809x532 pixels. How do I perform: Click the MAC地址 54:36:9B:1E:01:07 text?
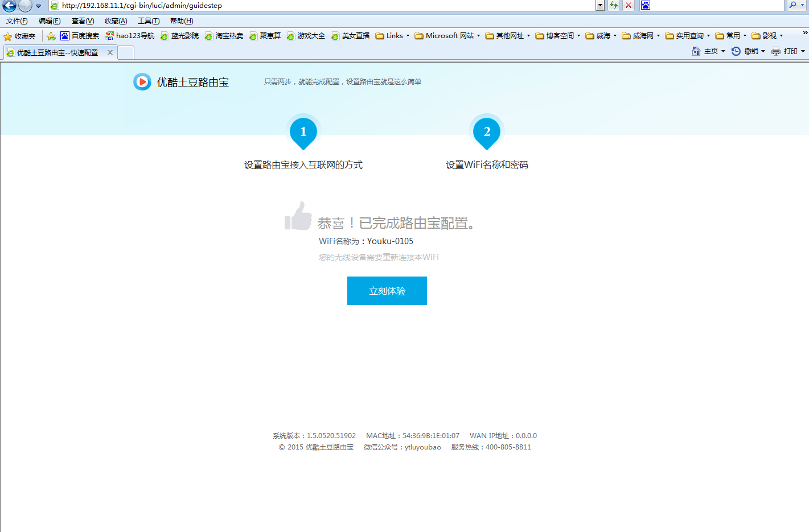(x=413, y=436)
